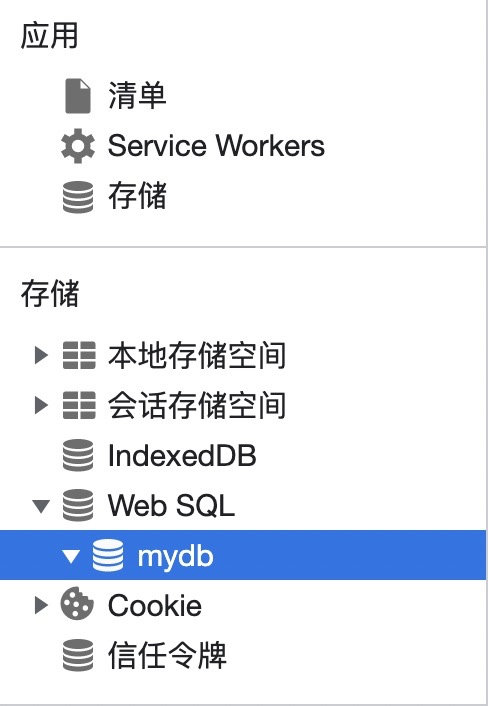This screenshot has width=488, height=706.
Task: Expand the 会话存储空间 tree node
Action: pos(41,405)
